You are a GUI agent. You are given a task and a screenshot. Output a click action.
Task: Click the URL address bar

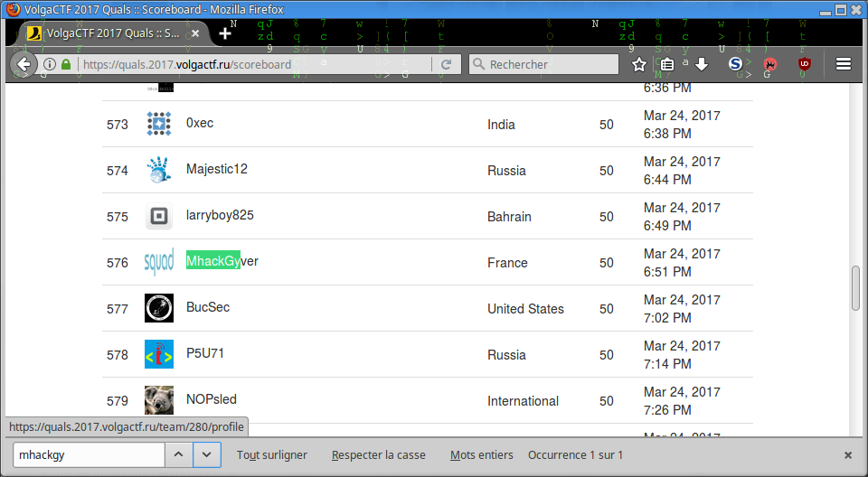coord(255,64)
